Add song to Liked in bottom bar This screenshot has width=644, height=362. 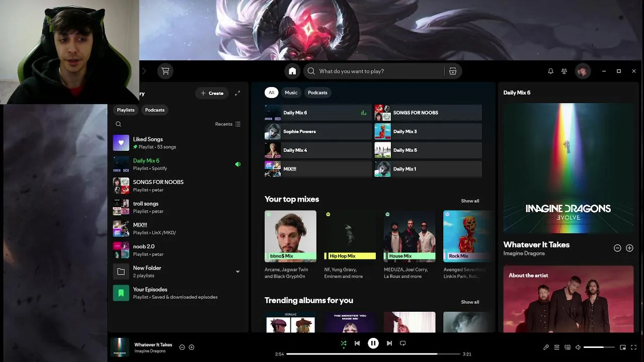[191, 347]
